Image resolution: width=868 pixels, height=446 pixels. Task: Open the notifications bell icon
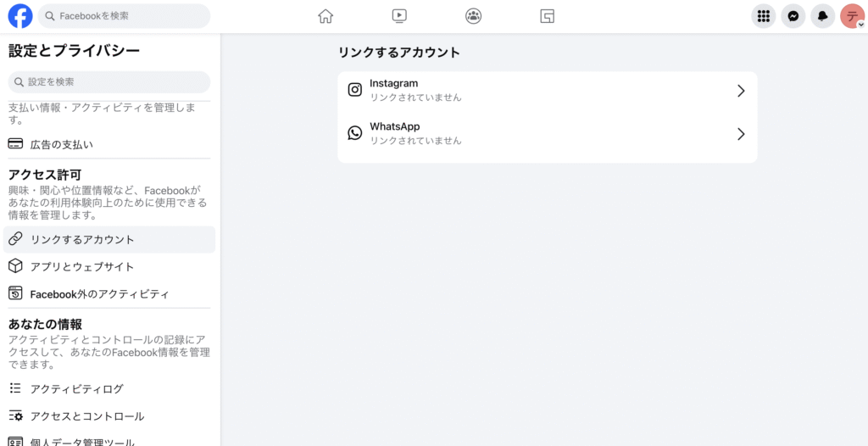(823, 16)
